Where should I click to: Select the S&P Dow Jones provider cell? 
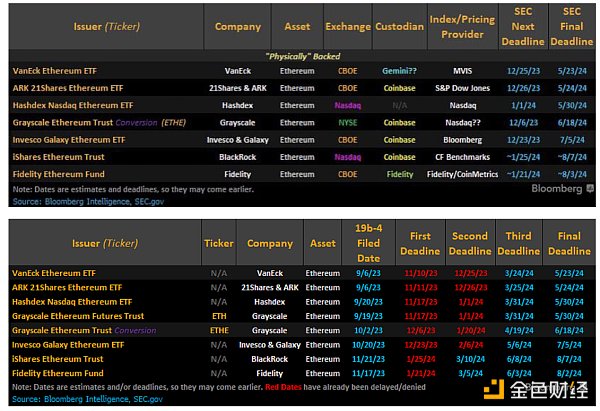coord(463,89)
